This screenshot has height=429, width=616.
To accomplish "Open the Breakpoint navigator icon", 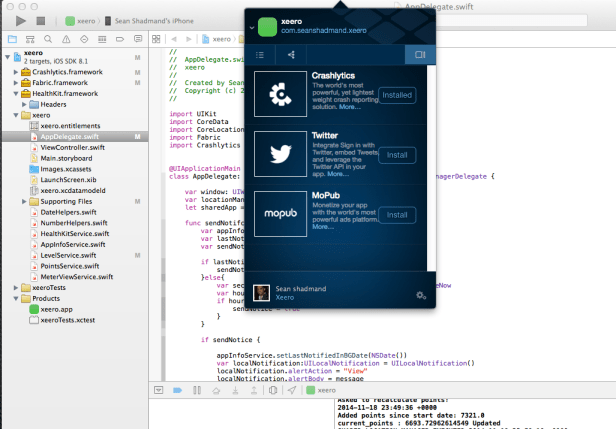I will point(120,39).
